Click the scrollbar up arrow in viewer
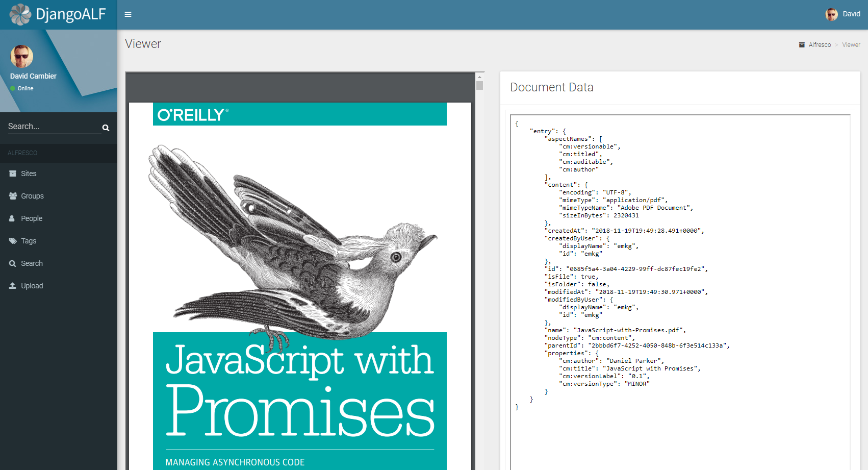 [479, 77]
